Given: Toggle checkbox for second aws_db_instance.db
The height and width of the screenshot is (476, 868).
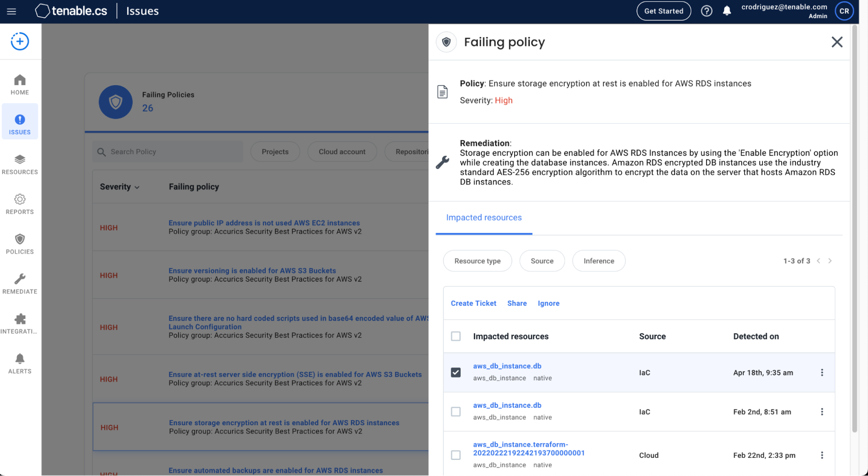Looking at the screenshot, I should pyautogui.click(x=456, y=411).
